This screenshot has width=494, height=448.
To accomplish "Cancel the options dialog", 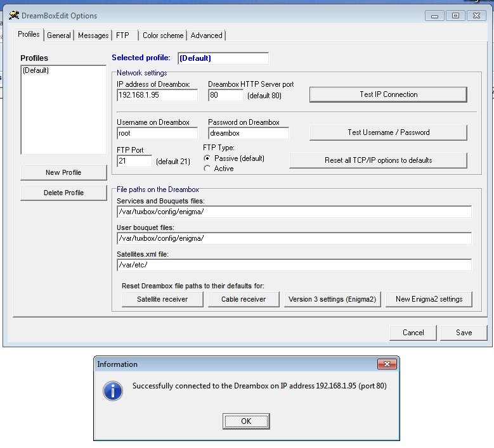I will (x=413, y=333).
